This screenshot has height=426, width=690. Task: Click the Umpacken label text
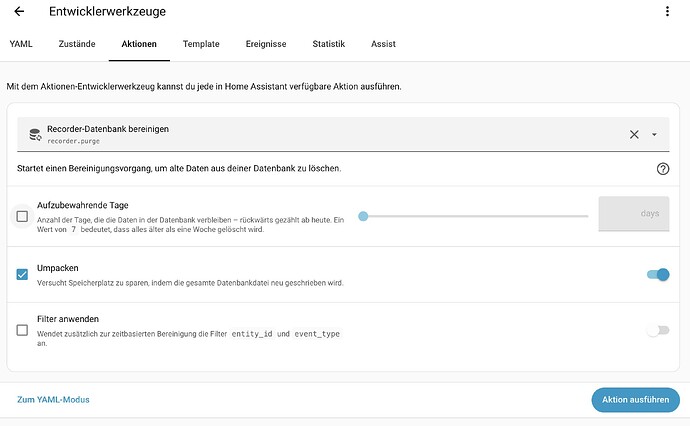tap(58, 268)
